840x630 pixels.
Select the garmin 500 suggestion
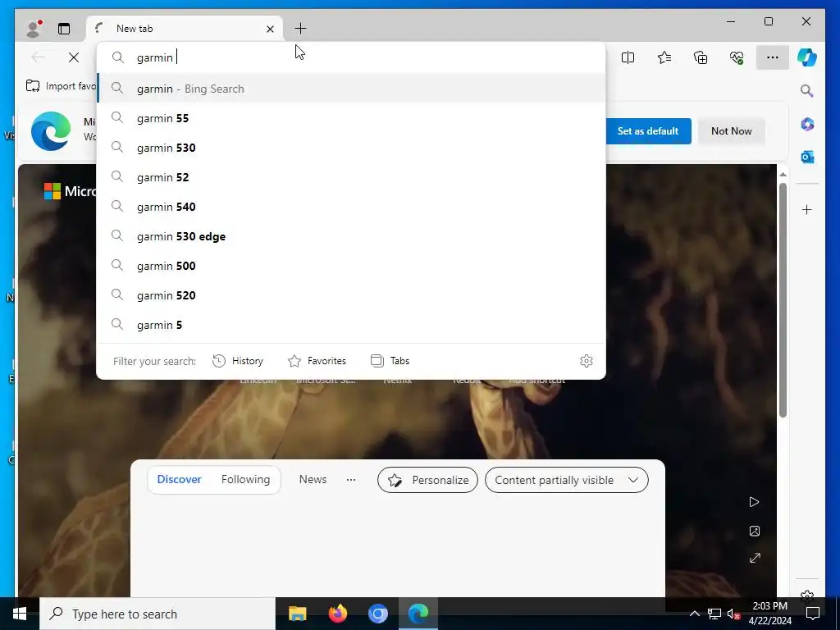(x=351, y=265)
